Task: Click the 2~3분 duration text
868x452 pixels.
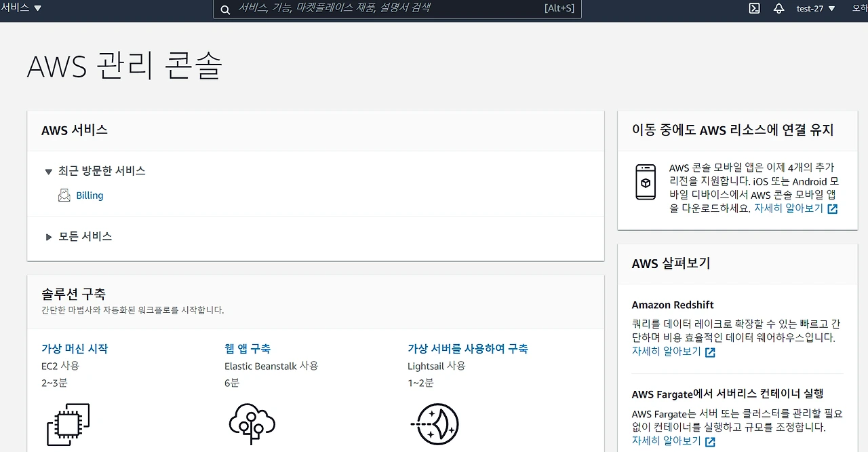Action: pyautogui.click(x=54, y=383)
